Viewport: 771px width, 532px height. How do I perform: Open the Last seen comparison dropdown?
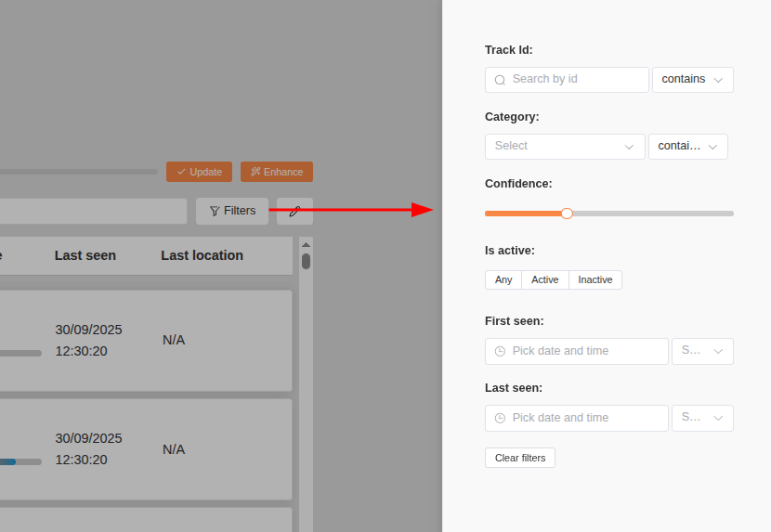pyautogui.click(x=702, y=418)
